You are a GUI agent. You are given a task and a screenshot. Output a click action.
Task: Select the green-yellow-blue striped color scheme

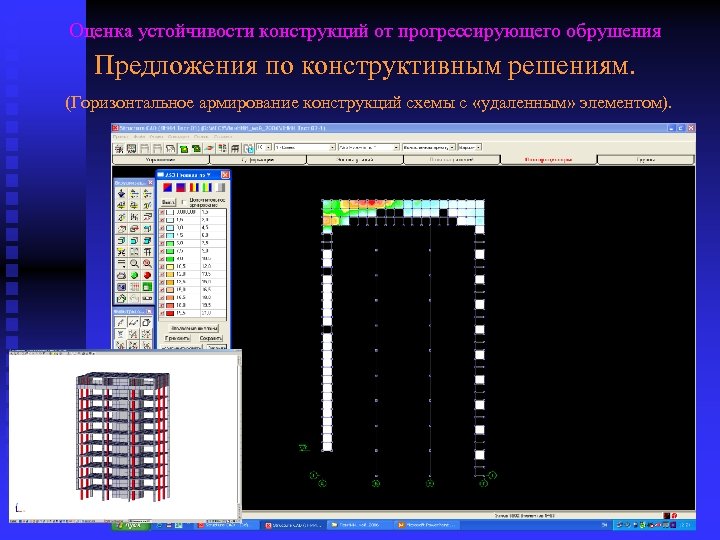click(x=207, y=187)
